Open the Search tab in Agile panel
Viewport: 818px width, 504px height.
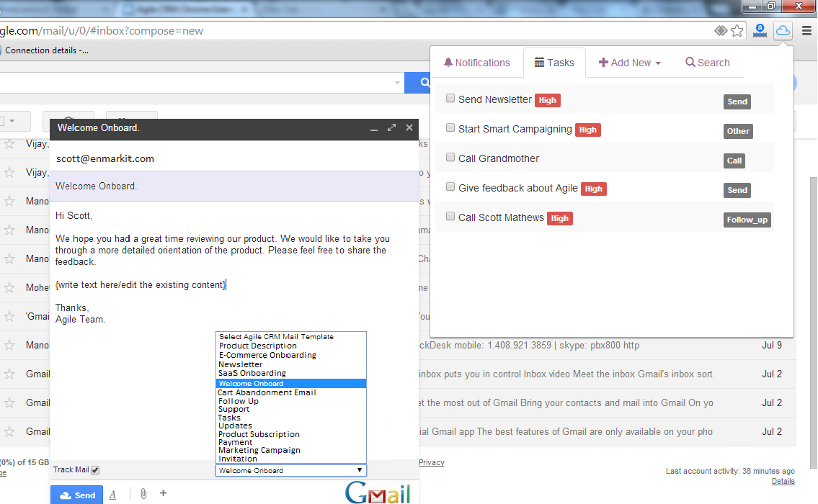click(708, 63)
